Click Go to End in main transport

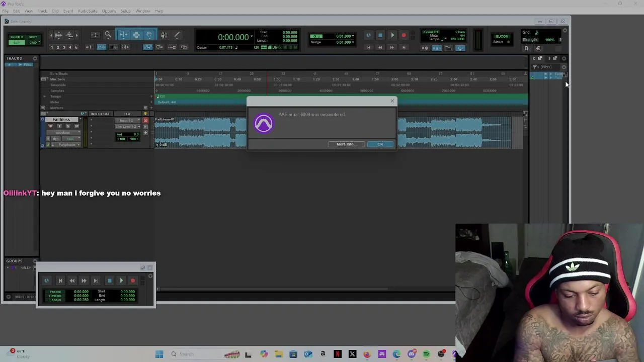[x=404, y=48]
